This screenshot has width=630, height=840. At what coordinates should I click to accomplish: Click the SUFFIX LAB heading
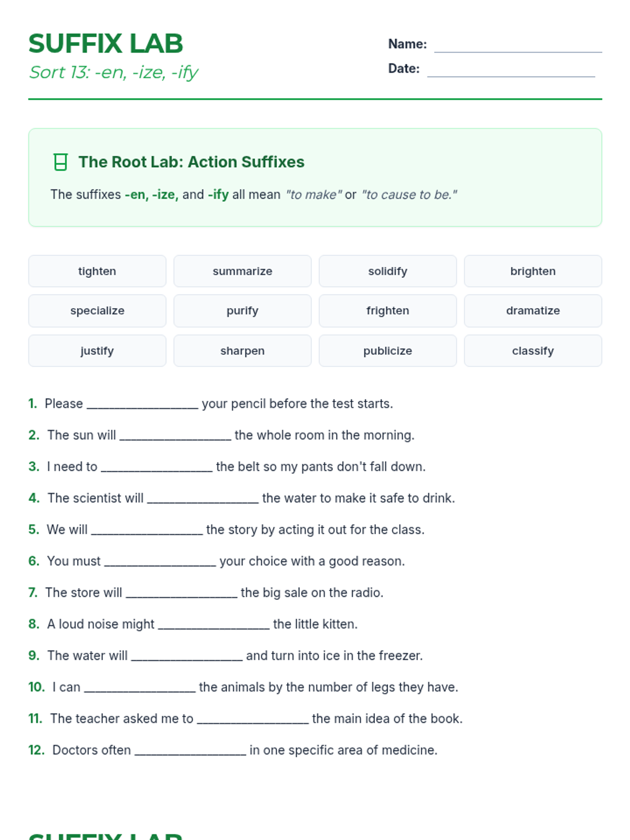[x=106, y=44]
